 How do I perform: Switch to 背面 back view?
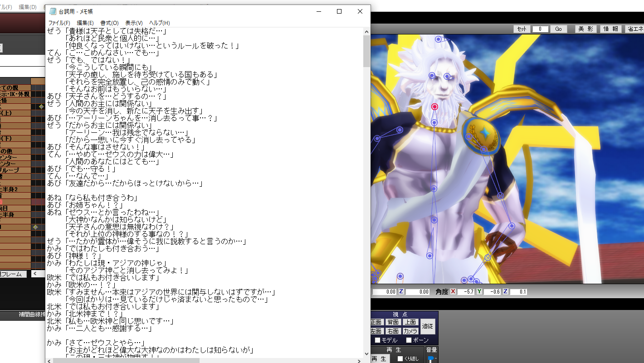tap(393, 322)
